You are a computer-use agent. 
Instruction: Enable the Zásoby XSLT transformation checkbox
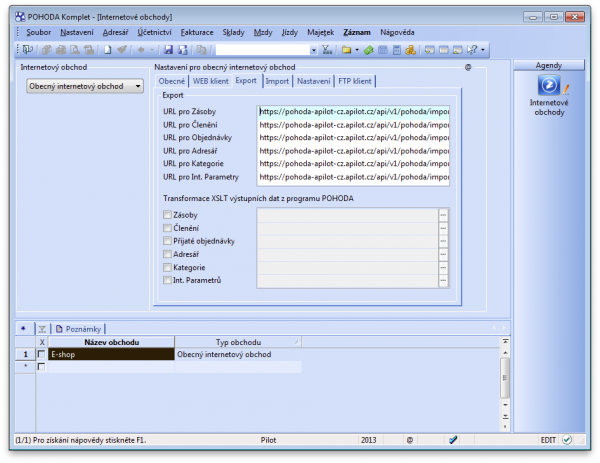click(x=167, y=215)
